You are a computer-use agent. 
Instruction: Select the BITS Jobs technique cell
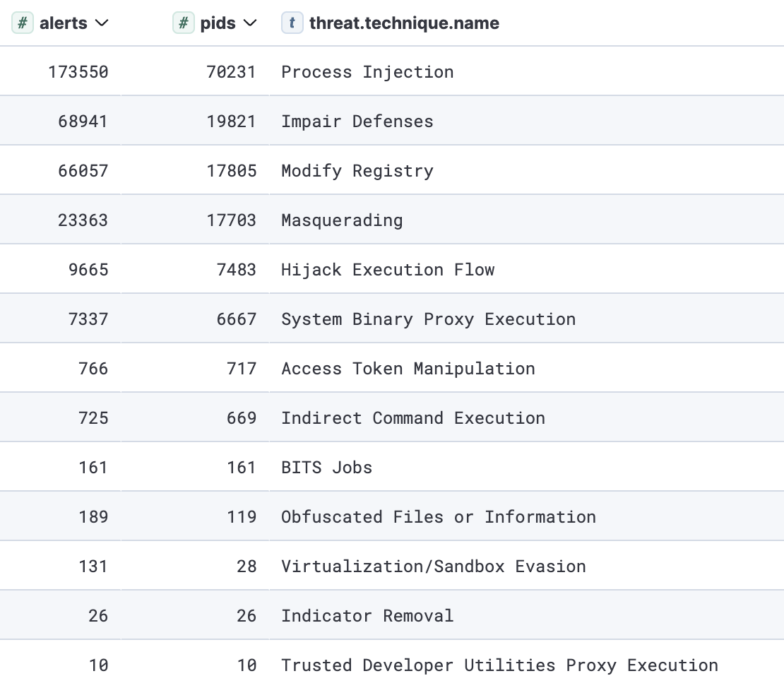[x=326, y=468]
